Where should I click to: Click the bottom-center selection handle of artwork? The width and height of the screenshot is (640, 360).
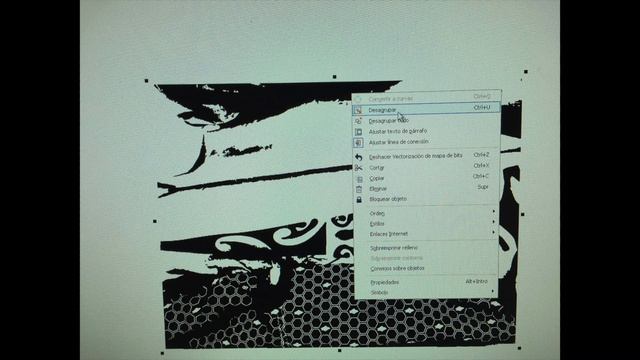340,350
